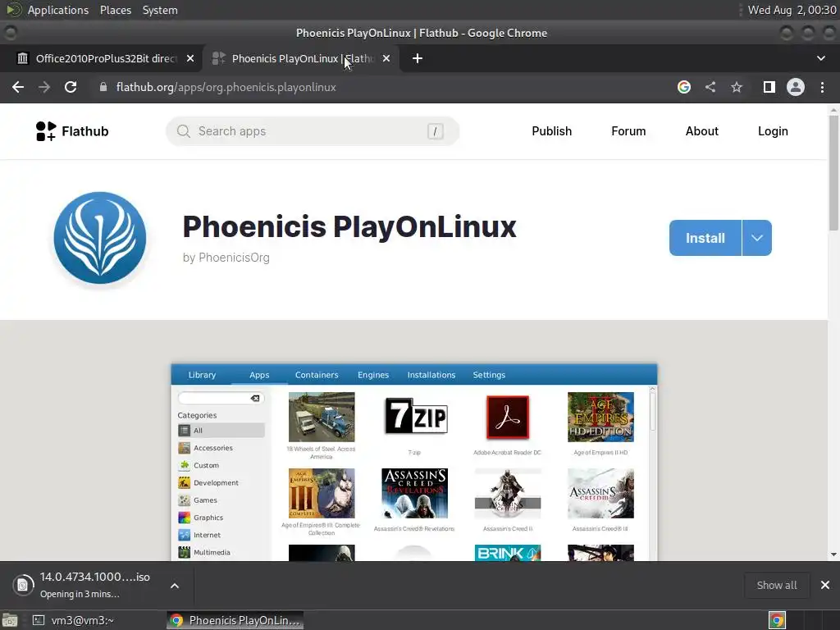Open the Publish link
Screen dimensions: 840x630
click(x=552, y=131)
